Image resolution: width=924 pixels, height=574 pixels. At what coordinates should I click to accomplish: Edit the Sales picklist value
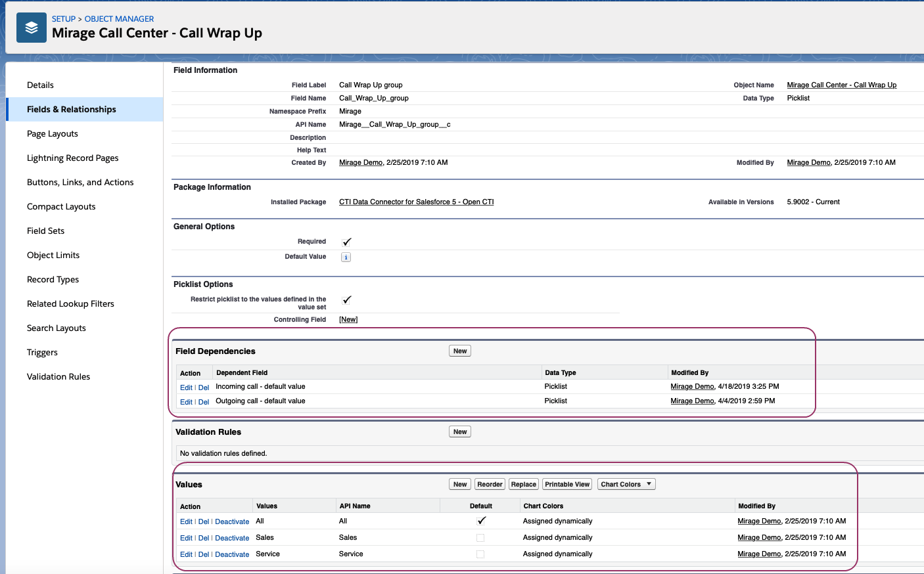click(x=186, y=539)
